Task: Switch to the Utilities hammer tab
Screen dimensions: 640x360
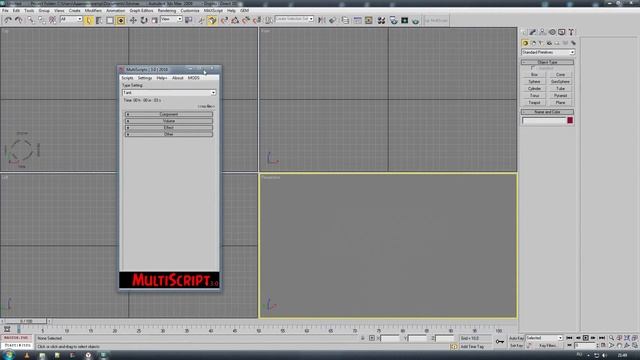Action: 571,32
